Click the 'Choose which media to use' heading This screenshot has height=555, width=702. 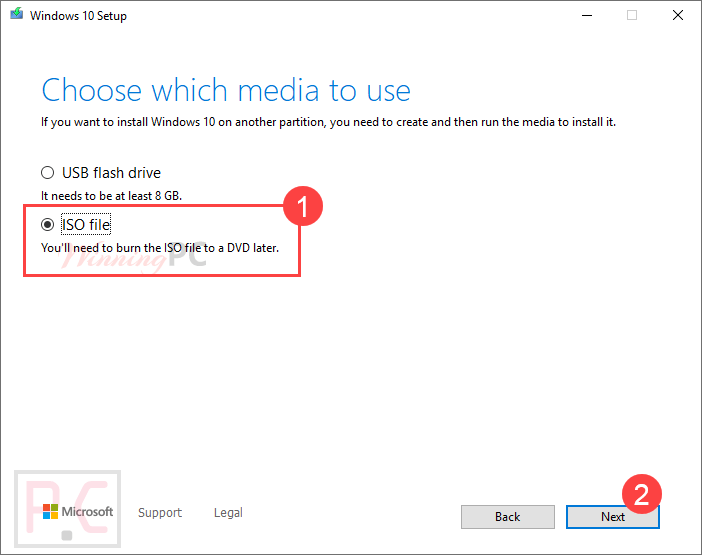coord(226,90)
